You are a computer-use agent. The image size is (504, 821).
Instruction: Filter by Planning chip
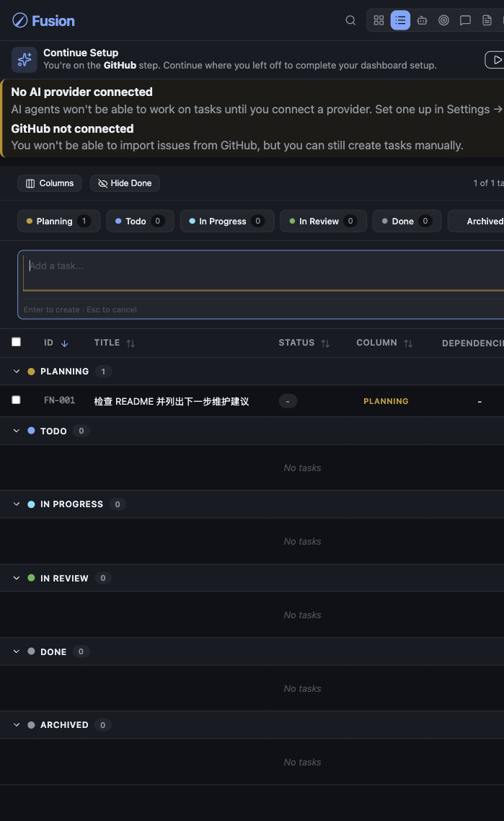coord(58,221)
